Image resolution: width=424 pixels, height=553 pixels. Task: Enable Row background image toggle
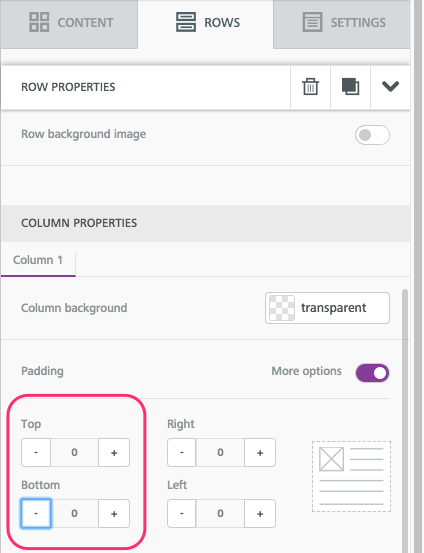pos(372,135)
